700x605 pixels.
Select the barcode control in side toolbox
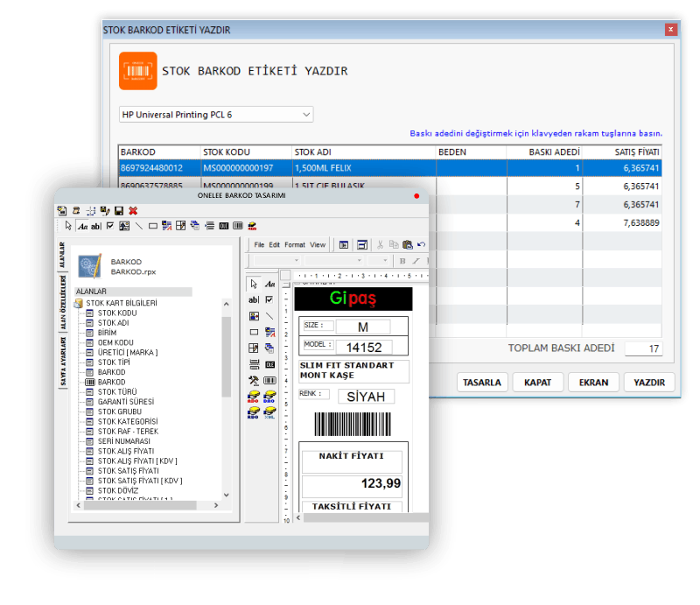pyautogui.click(x=269, y=380)
